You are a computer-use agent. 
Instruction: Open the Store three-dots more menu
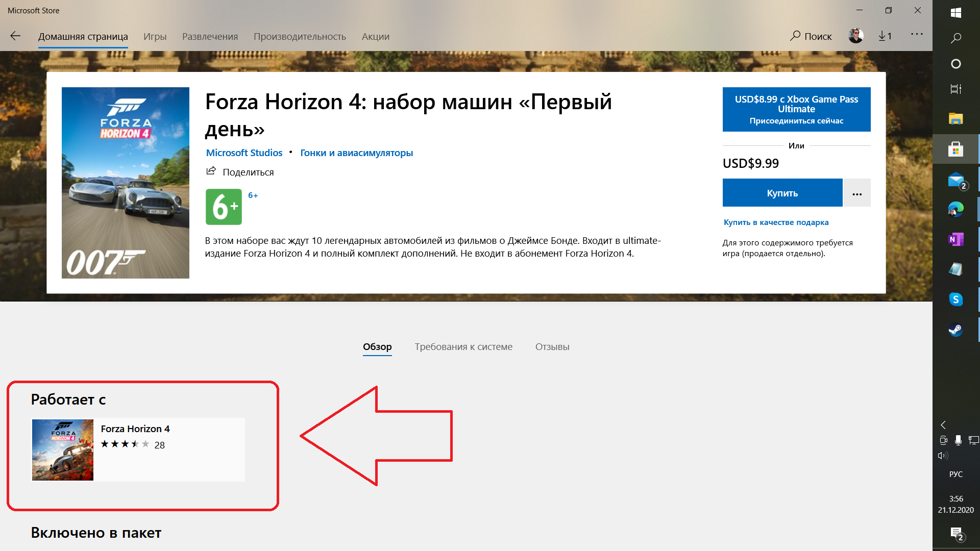(917, 34)
